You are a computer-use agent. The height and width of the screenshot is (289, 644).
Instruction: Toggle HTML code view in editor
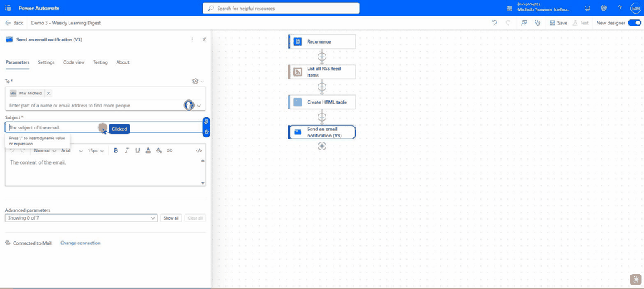coord(199,151)
